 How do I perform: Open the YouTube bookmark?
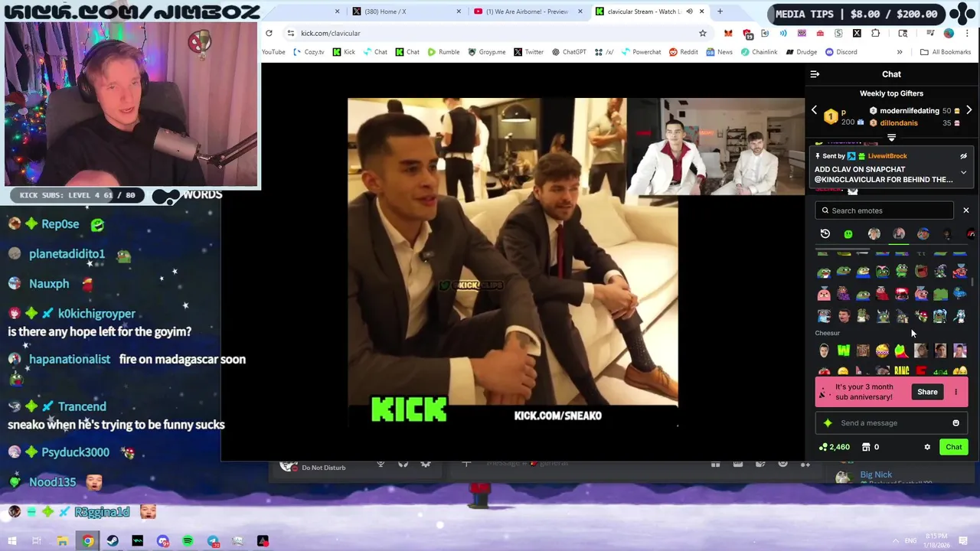tap(273, 52)
